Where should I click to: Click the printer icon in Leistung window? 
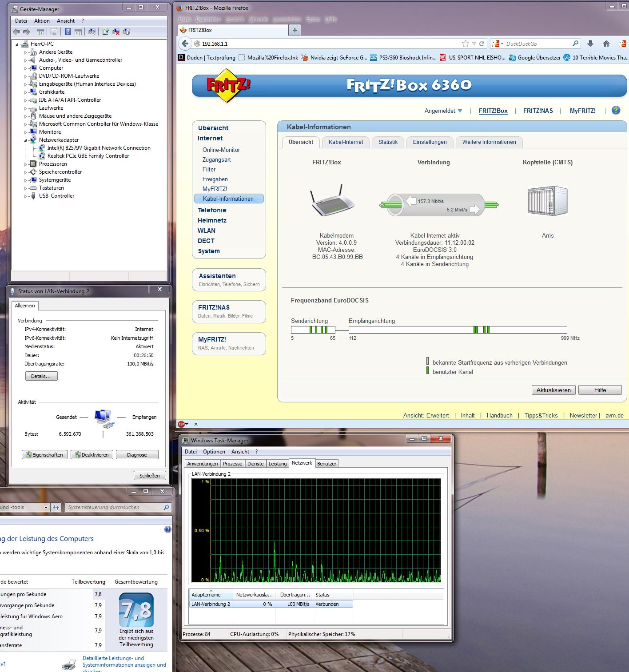coord(69,664)
